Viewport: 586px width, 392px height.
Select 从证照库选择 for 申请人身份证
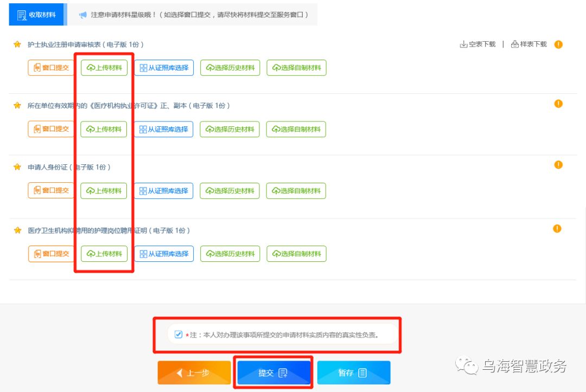[164, 190]
